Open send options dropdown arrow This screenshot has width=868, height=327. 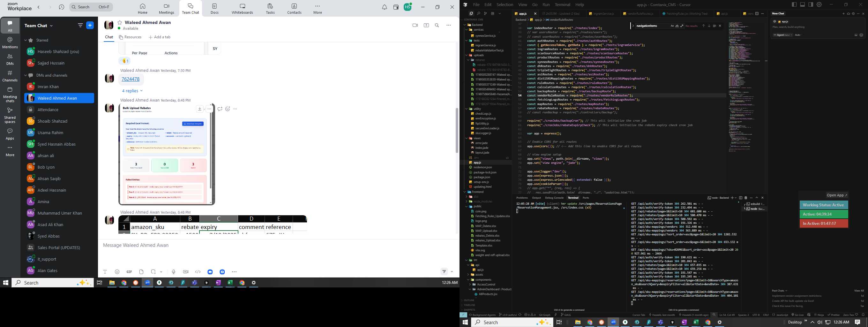452,272
